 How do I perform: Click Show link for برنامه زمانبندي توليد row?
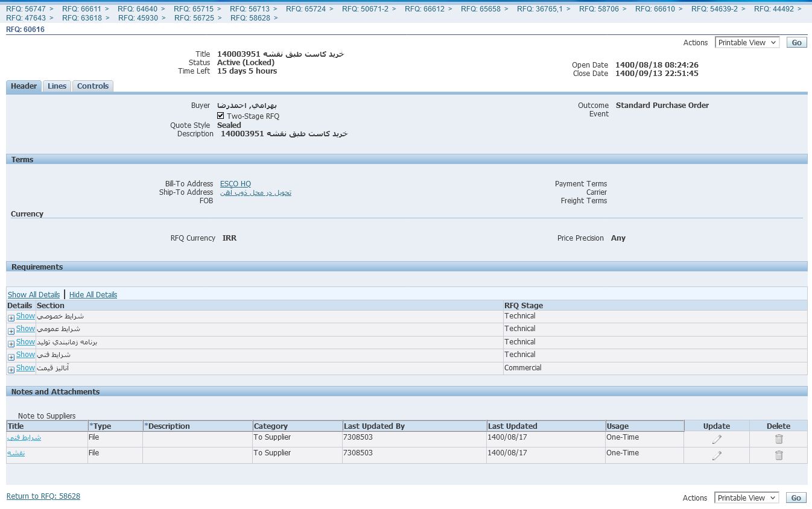click(x=25, y=342)
